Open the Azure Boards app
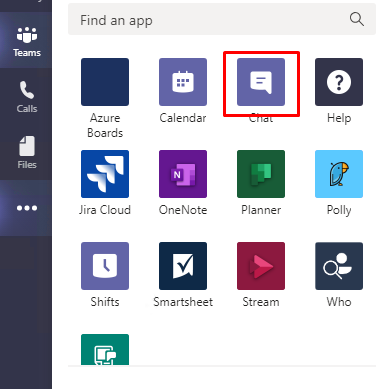Image resolution: width=387 pixels, height=389 pixels. click(105, 82)
